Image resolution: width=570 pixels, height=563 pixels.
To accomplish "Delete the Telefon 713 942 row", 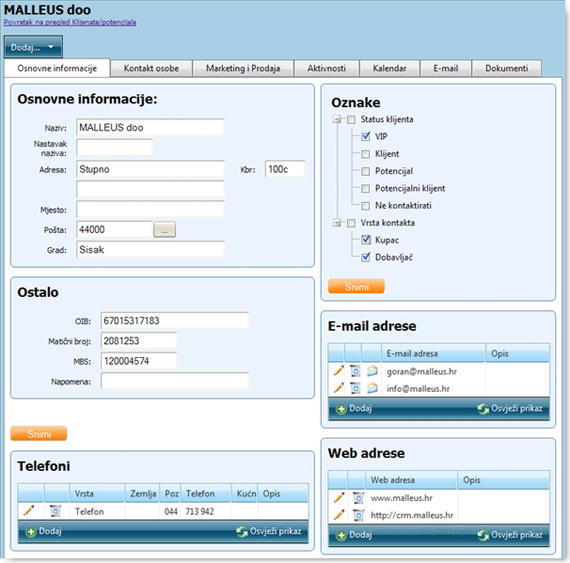I will point(55,511).
